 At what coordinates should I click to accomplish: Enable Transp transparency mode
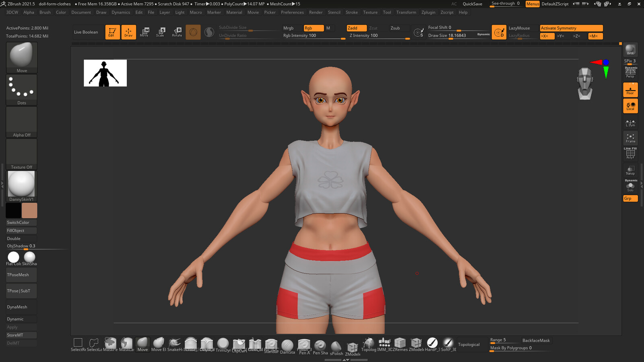point(630,171)
